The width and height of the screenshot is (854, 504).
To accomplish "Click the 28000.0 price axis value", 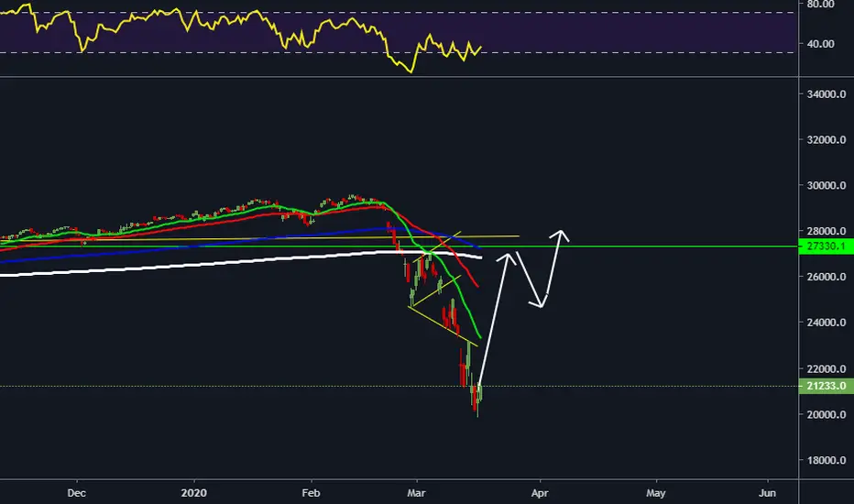I will point(827,231).
